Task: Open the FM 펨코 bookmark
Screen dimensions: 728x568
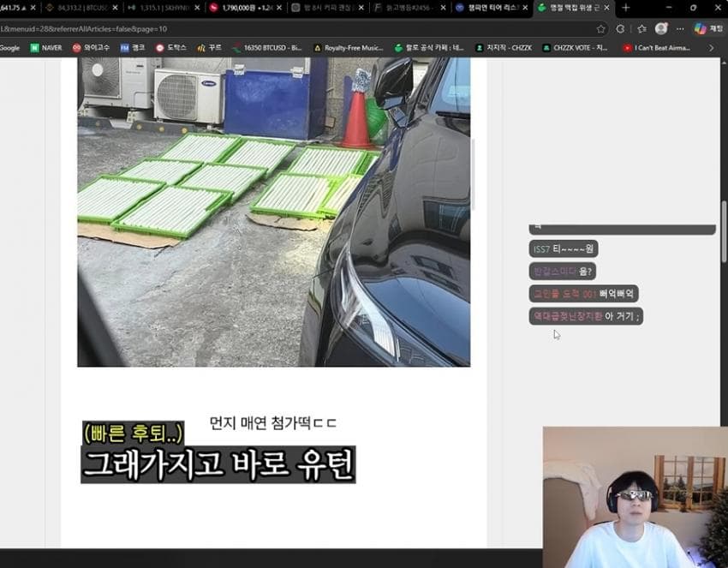Action: (133, 48)
